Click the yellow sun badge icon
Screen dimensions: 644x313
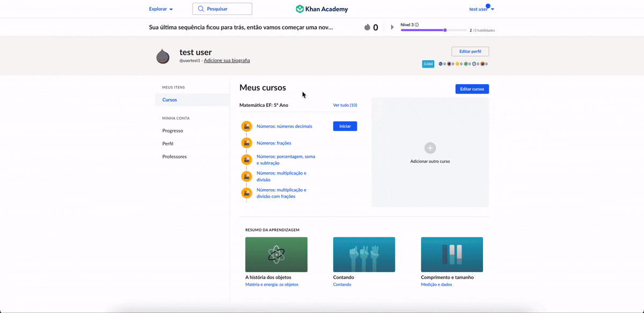tap(457, 64)
